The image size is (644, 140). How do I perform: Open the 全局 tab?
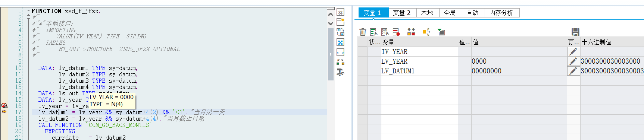[x=450, y=13]
